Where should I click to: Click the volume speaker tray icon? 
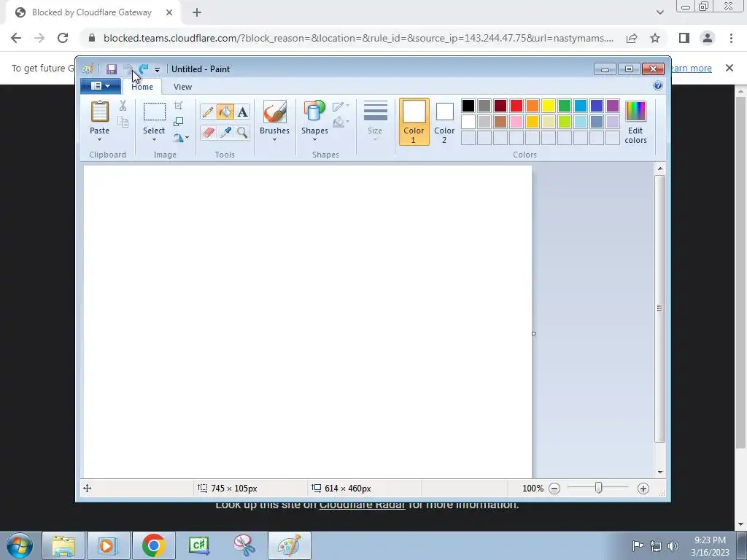coord(673,545)
